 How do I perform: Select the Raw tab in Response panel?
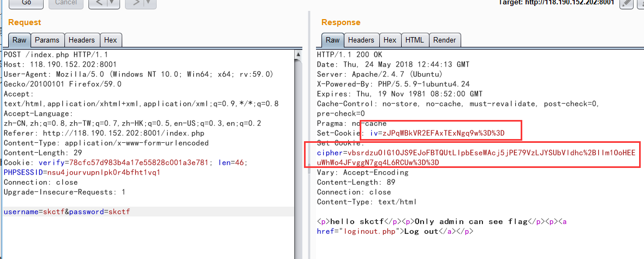(x=333, y=40)
